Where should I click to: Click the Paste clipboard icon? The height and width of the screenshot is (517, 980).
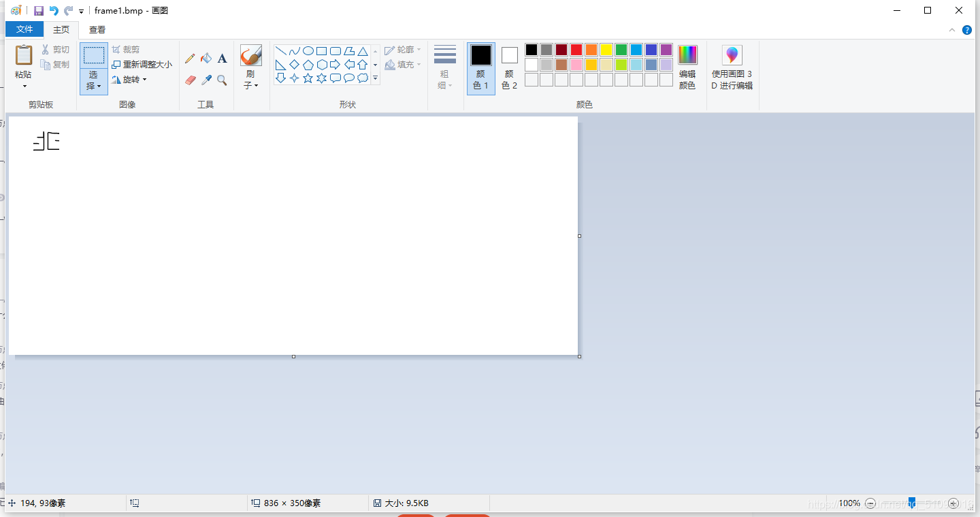pos(24,55)
